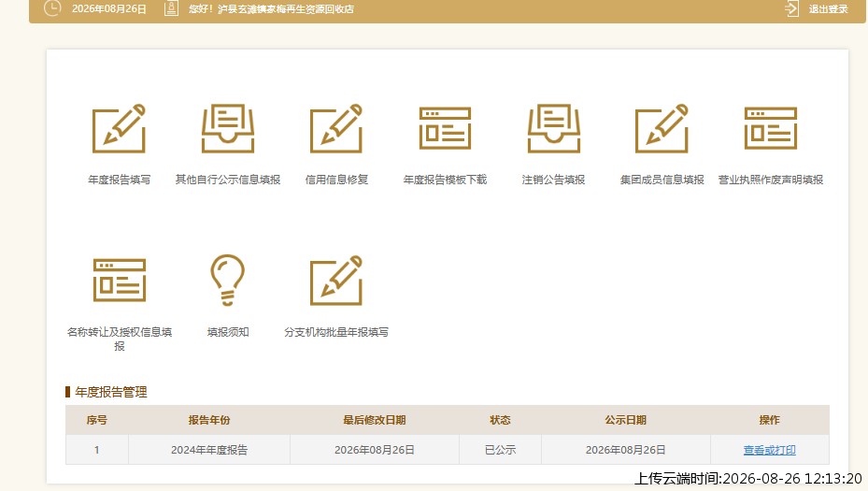Open the 年度报告模板下载 icon
Image resolution: width=868 pixels, height=491 pixels.
[x=445, y=128]
